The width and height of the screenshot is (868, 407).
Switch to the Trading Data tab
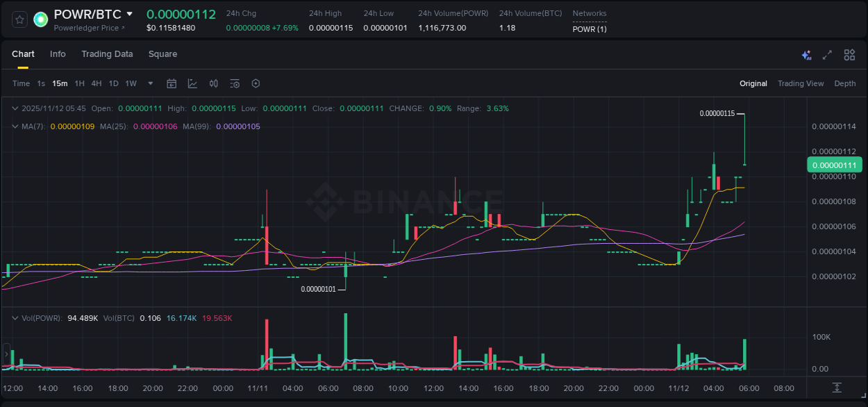107,54
